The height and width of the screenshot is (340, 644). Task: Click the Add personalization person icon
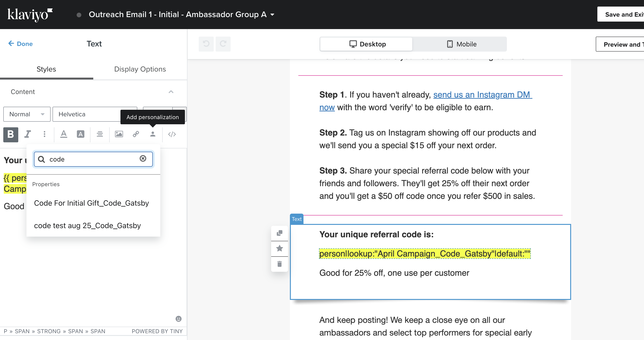(x=153, y=134)
